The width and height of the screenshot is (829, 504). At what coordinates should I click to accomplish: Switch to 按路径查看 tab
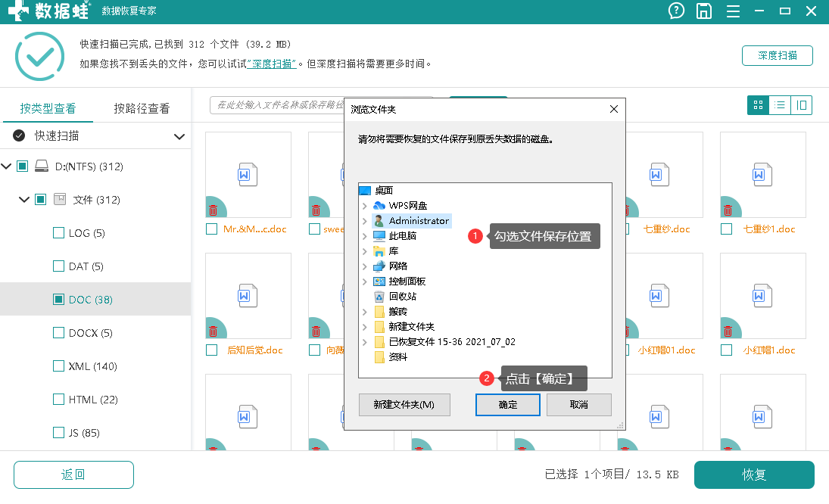(x=142, y=108)
